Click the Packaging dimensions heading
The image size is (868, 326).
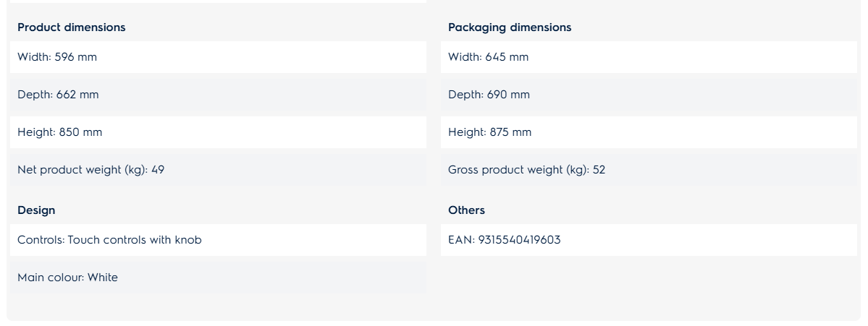(509, 27)
